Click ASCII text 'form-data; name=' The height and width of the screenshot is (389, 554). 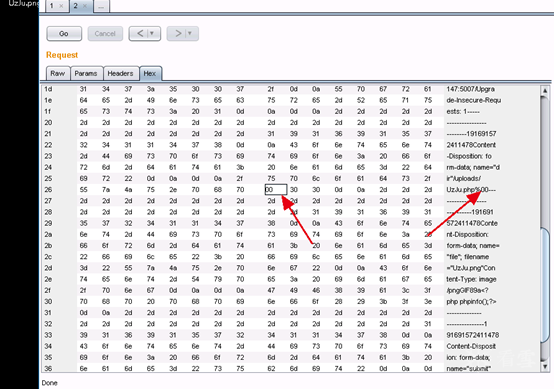tap(473, 246)
